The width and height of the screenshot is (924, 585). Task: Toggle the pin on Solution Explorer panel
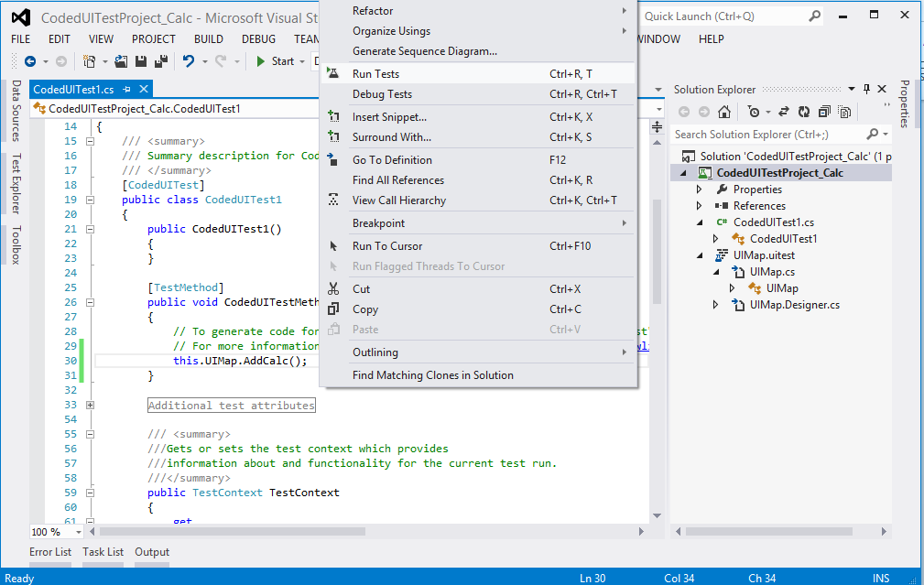[x=866, y=89]
